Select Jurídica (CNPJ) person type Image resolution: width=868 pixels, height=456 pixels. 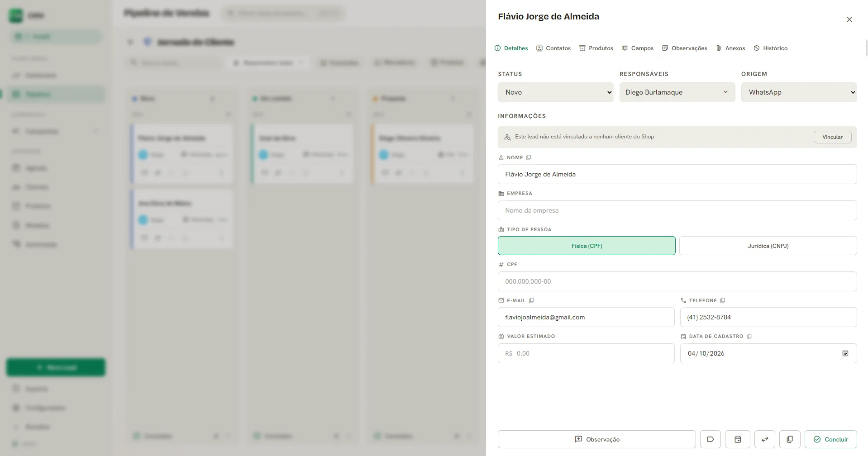pos(768,246)
